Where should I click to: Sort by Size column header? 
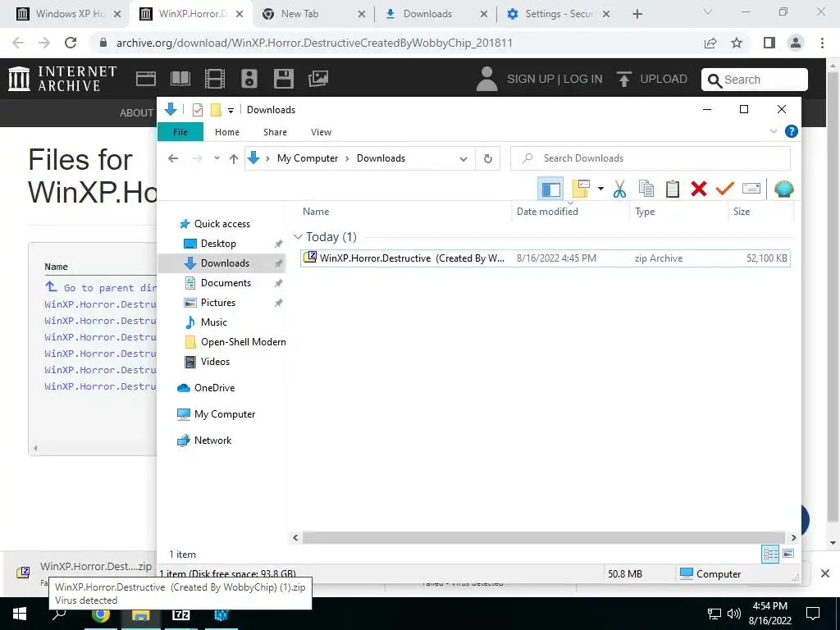[x=742, y=212]
